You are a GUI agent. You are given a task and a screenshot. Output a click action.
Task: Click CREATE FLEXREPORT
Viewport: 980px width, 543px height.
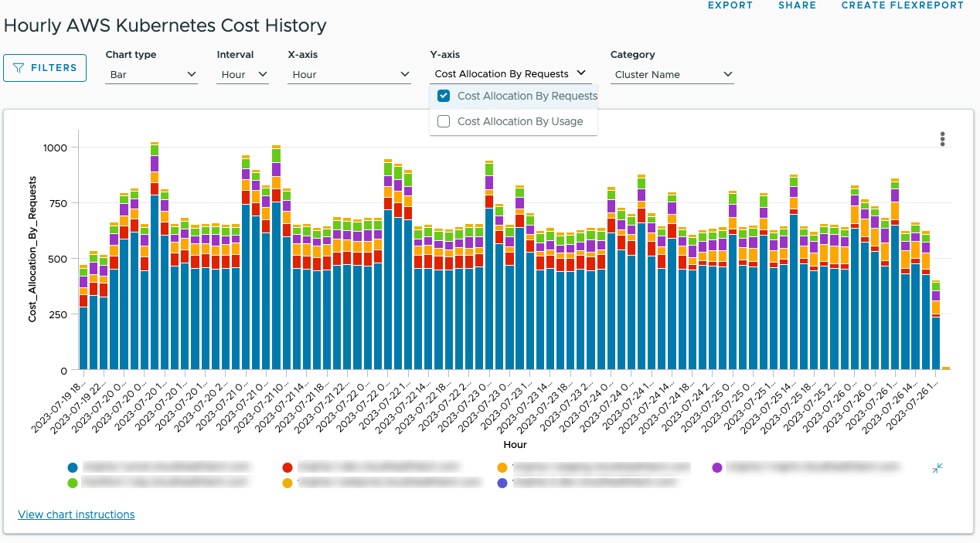[903, 5]
